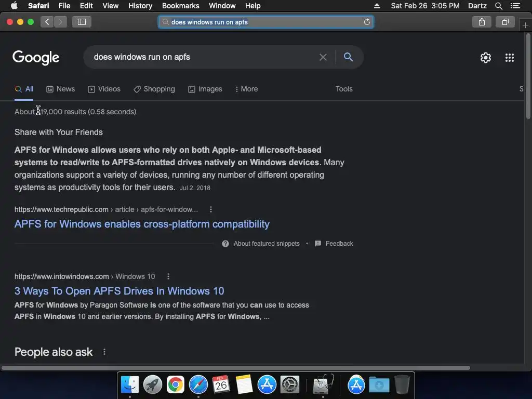Switch to the Images results tab
The image size is (532, 399).
coord(205,89)
